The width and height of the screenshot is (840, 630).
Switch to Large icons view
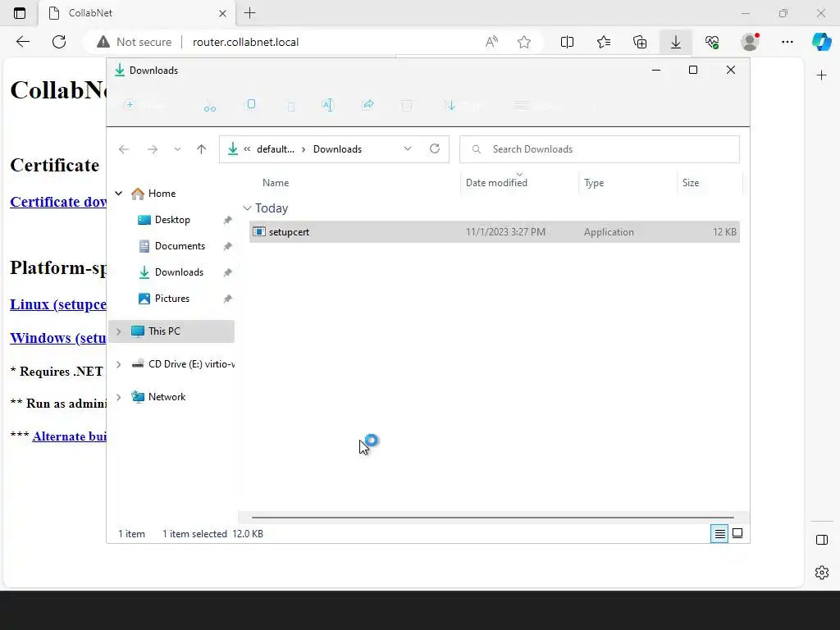737,533
